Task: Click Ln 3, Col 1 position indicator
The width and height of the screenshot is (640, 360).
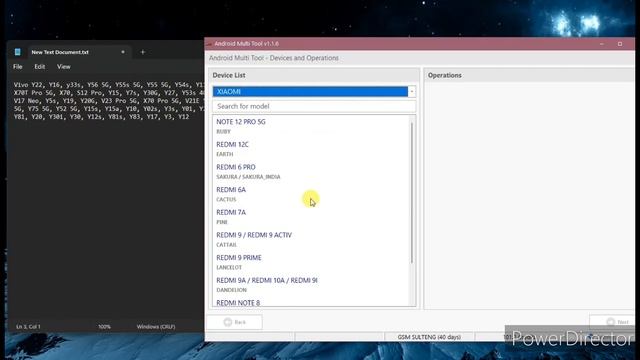Action: [x=28, y=327]
